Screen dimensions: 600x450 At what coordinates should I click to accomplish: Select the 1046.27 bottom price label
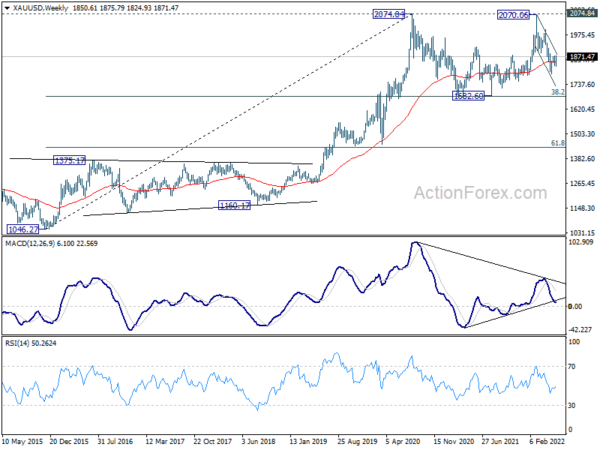tap(23, 229)
